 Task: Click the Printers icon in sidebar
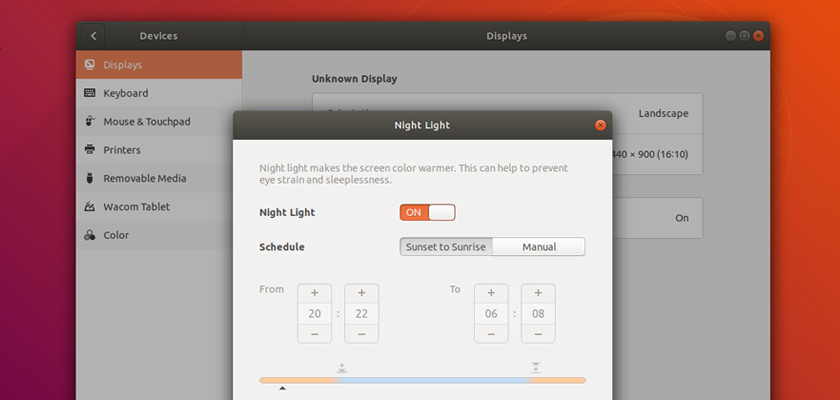(90, 150)
